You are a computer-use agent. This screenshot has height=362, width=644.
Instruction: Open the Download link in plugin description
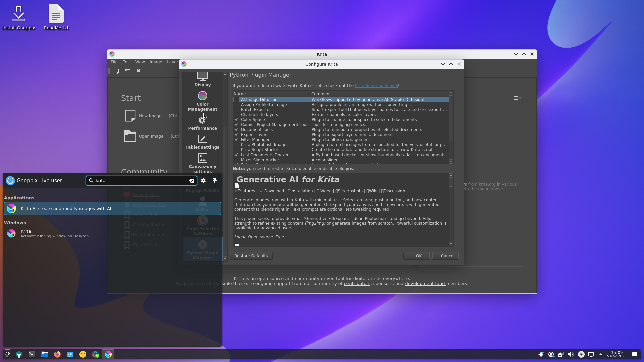point(274,191)
